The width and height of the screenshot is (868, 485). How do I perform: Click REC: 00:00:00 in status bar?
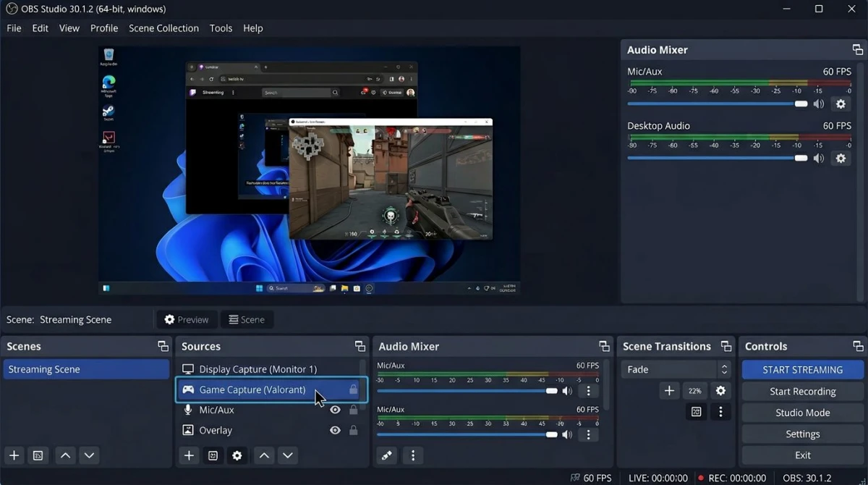point(731,478)
